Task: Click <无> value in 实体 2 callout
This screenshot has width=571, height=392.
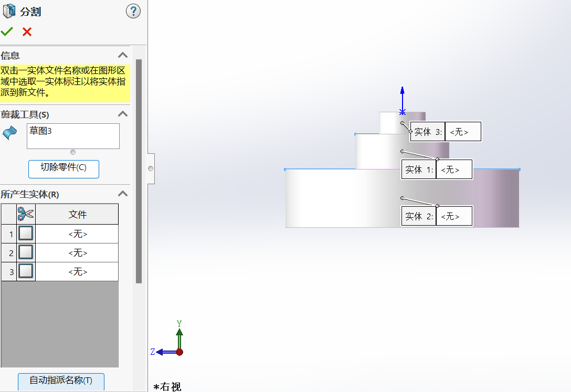Action: pos(454,216)
